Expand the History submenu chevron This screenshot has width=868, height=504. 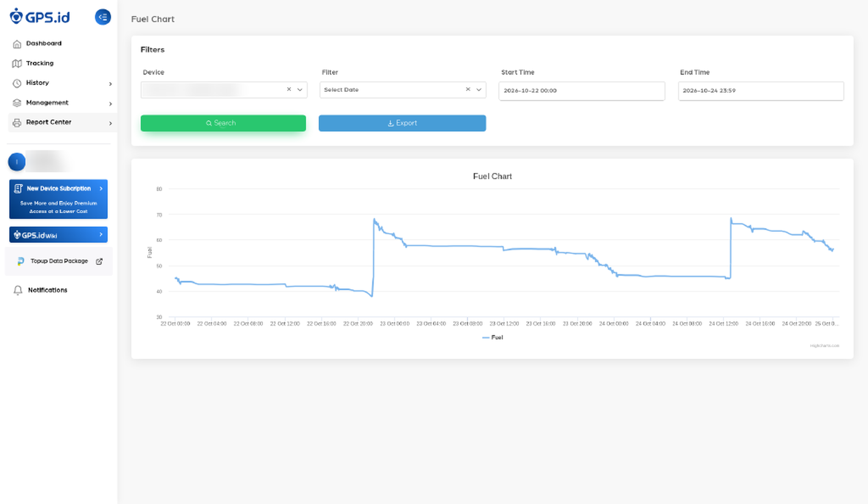[111, 84]
